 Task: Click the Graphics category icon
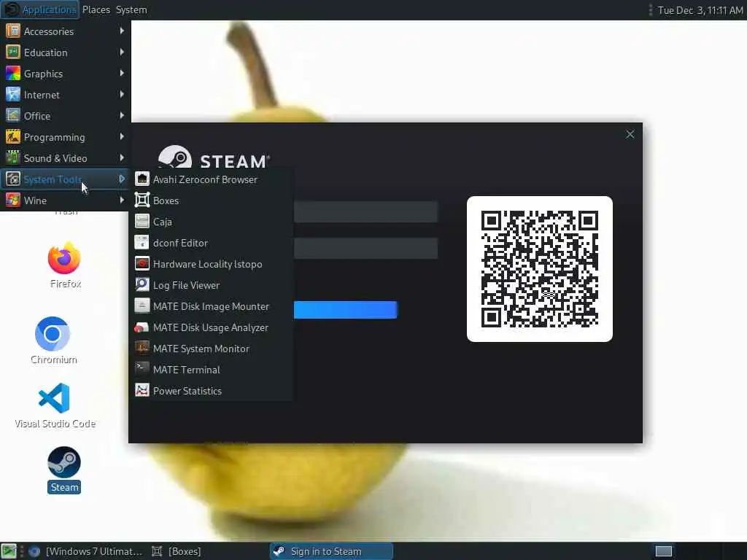(x=13, y=74)
